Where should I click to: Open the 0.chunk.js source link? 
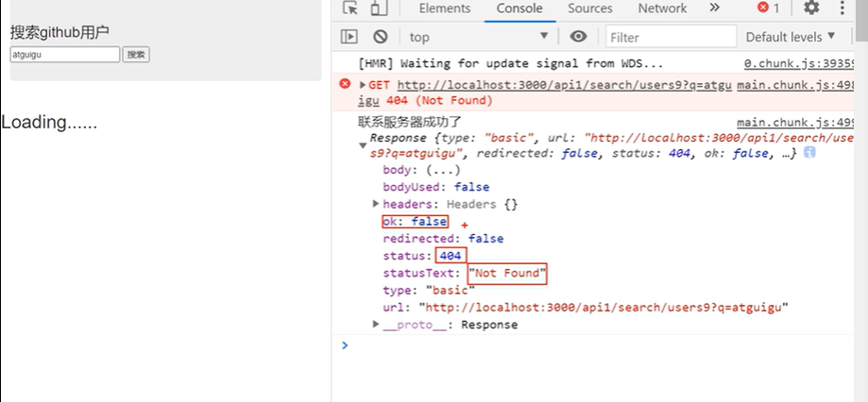[x=799, y=63]
